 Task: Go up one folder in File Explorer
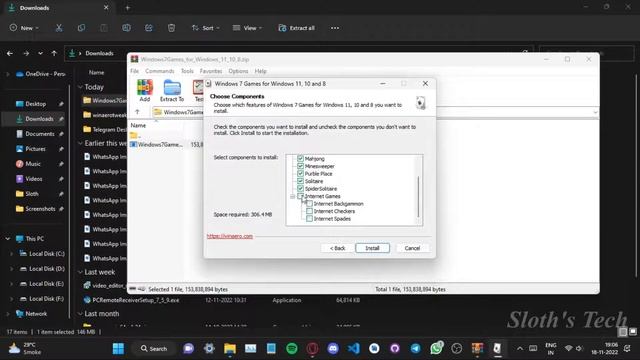[54, 53]
